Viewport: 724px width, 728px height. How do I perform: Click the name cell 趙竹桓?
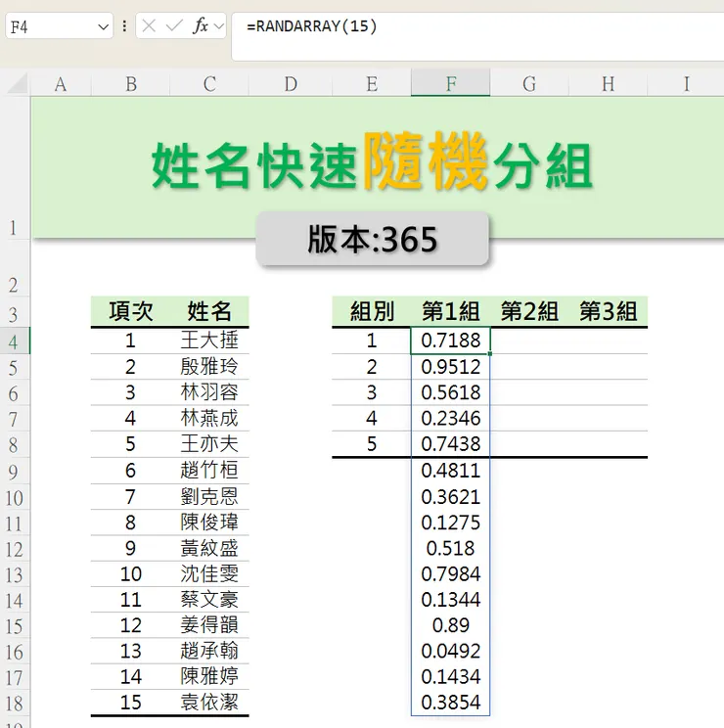click(x=209, y=471)
